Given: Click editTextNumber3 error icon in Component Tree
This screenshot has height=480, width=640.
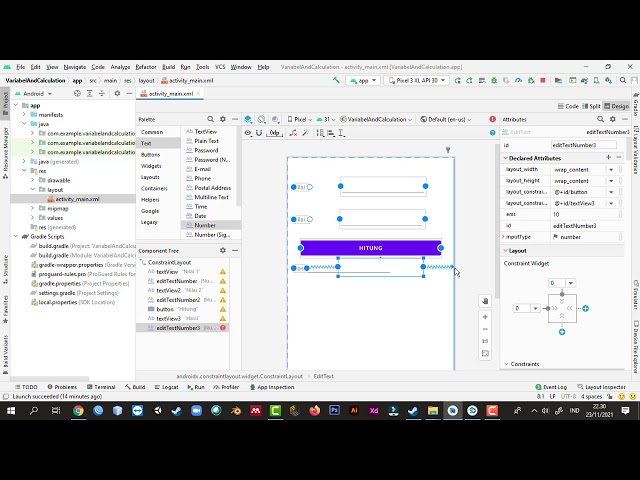Looking at the screenshot, I should tap(223, 328).
